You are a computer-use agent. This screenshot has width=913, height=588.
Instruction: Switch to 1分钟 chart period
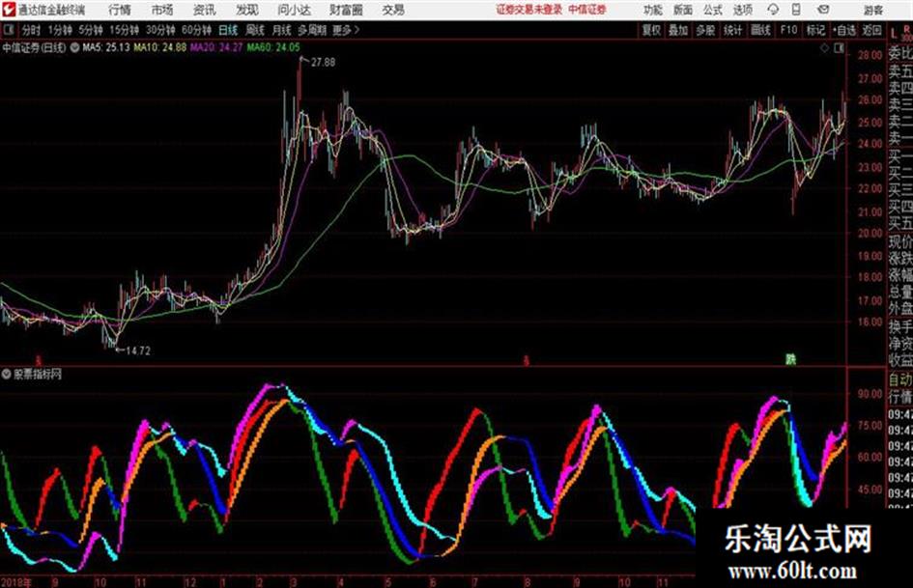point(60,30)
